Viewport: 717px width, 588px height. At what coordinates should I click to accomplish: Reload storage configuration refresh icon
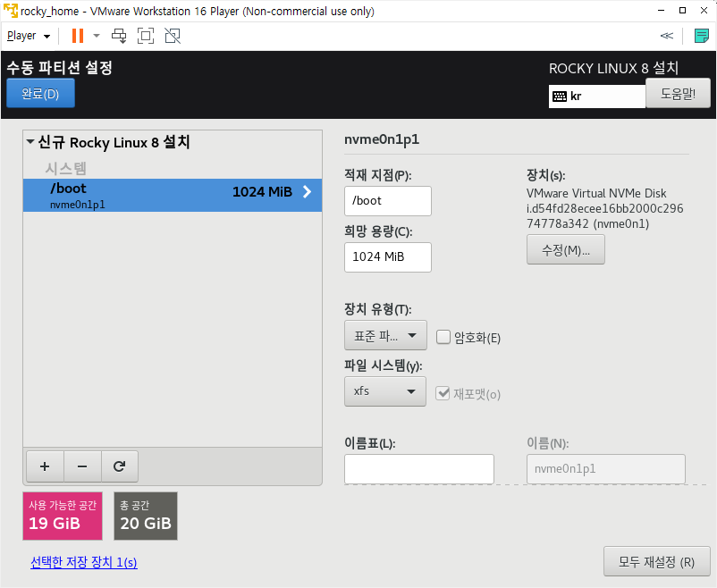coord(119,466)
